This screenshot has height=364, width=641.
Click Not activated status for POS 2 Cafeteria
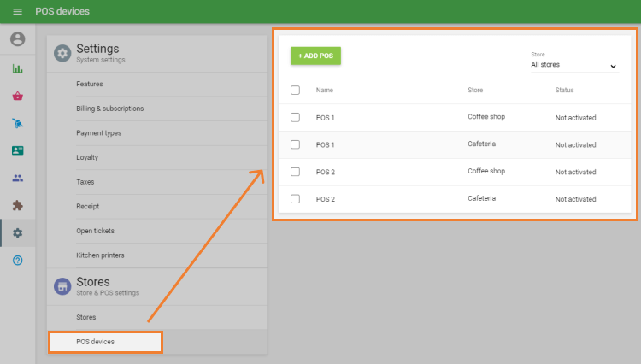coord(575,199)
